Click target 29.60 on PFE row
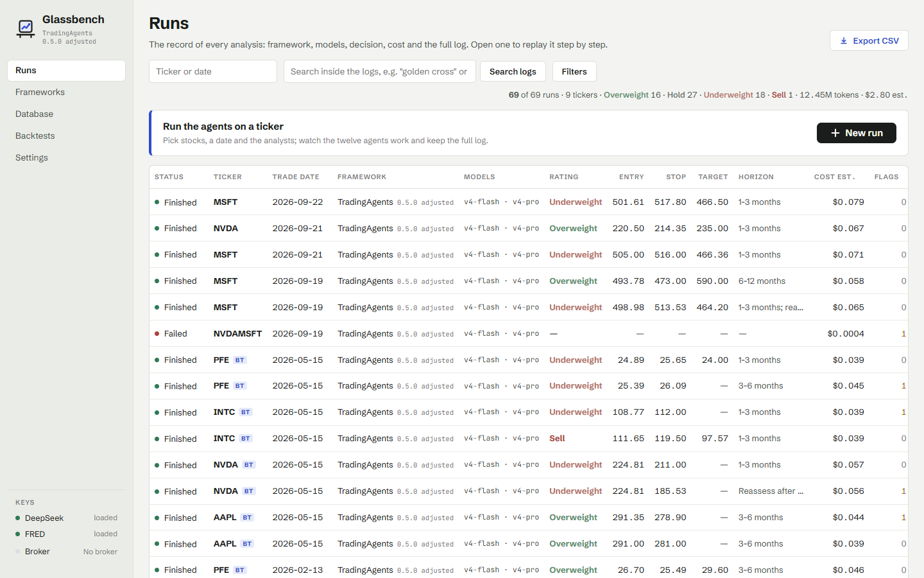 click(x=715, y=570)
